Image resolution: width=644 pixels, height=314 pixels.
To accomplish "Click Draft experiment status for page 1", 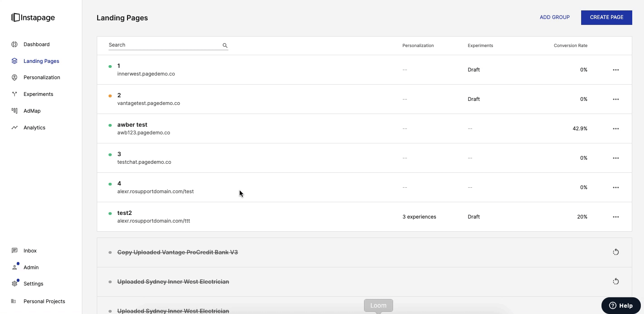I will 474,70.
